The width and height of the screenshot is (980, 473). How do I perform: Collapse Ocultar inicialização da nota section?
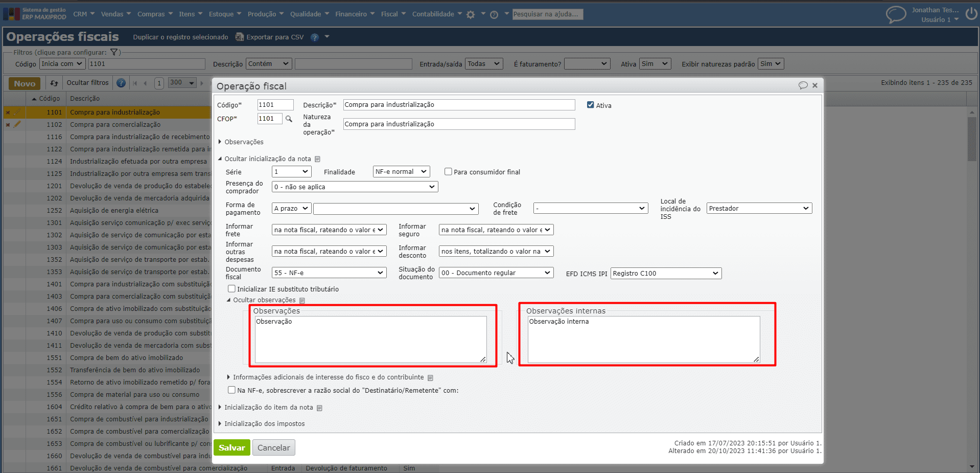[265, 159]
